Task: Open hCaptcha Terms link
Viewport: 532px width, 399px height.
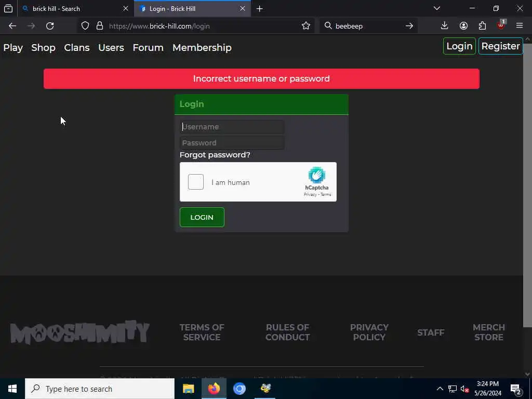Action: 326,194
